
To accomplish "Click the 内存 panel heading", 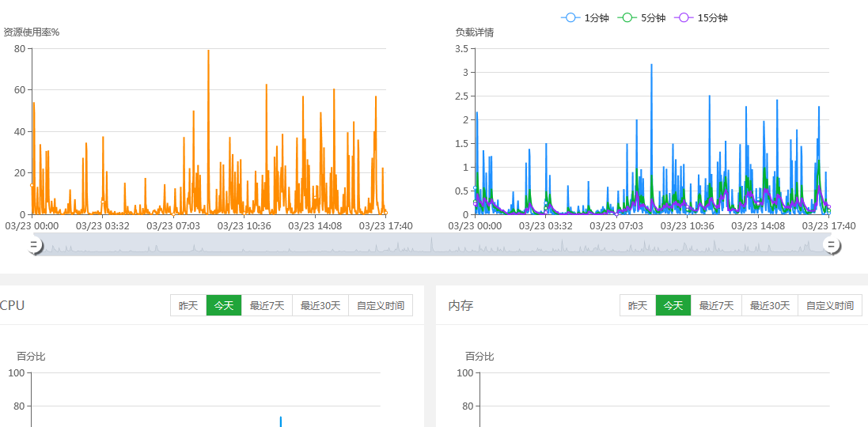I will [461, 305].
